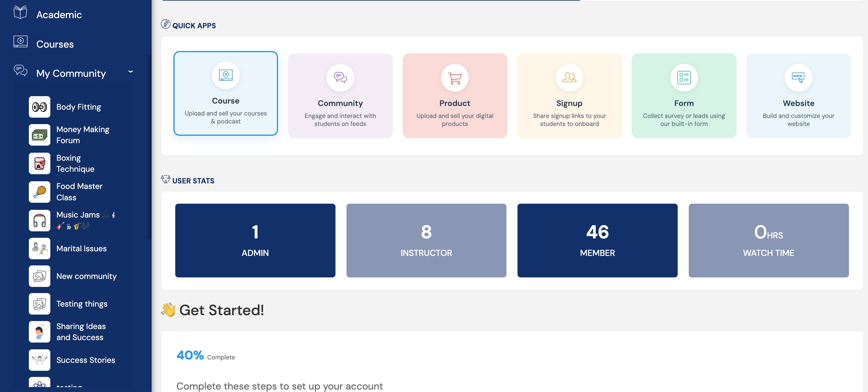Click the 8 Instructor stat tile
The height and width of the screenshot is (392, 868).
pos(426,241)
